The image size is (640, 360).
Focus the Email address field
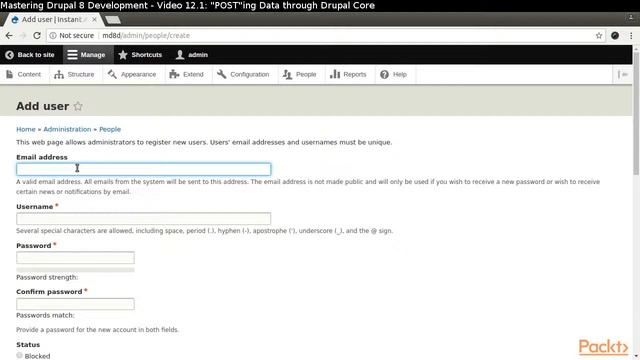(144, 169)
